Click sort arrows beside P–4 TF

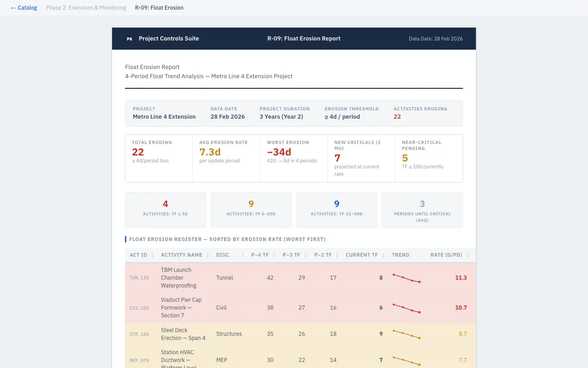[x=274, y=255]
